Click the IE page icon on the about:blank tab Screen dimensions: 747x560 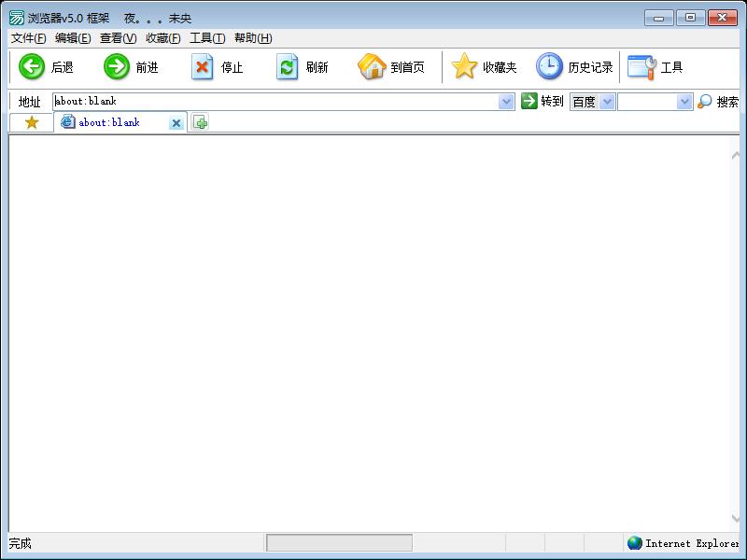[x=68, y=122]
